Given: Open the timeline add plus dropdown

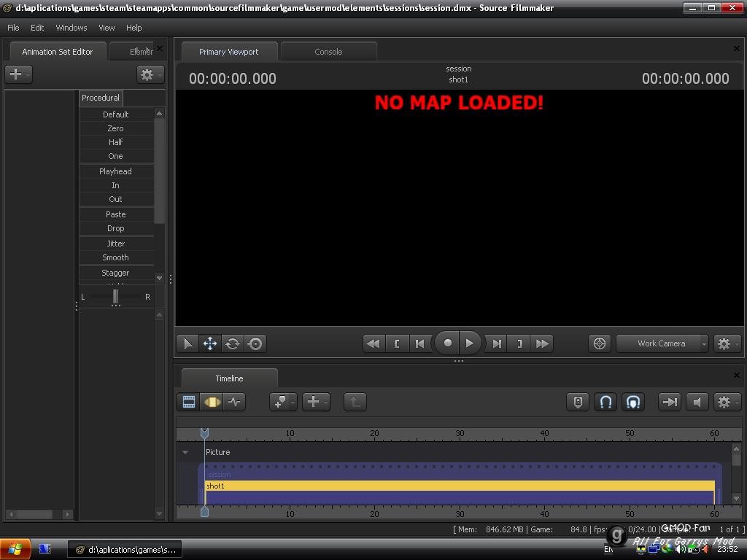Looking at the screenshot, I should pyautogui.click(x=317, y=402).
